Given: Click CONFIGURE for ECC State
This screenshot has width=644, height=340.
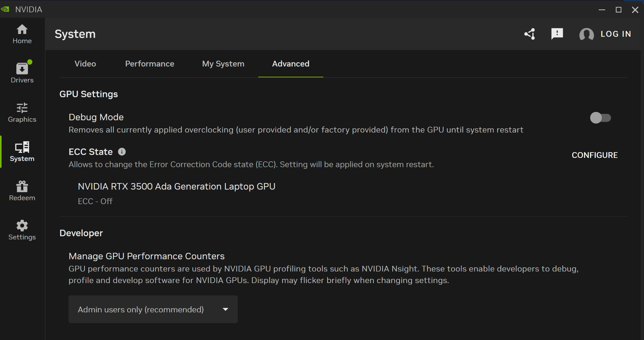Looking at the screenshot, I should coord(595,155).
